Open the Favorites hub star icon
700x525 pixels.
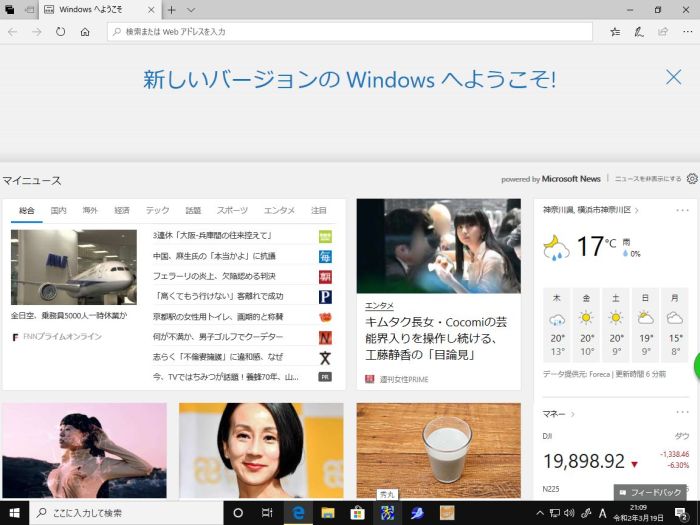tap(615, 32)
